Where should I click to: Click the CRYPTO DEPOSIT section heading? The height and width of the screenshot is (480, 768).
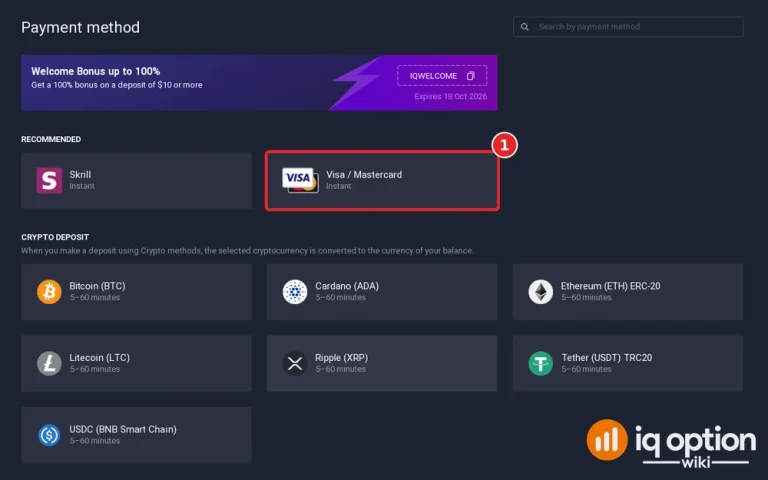55,237
